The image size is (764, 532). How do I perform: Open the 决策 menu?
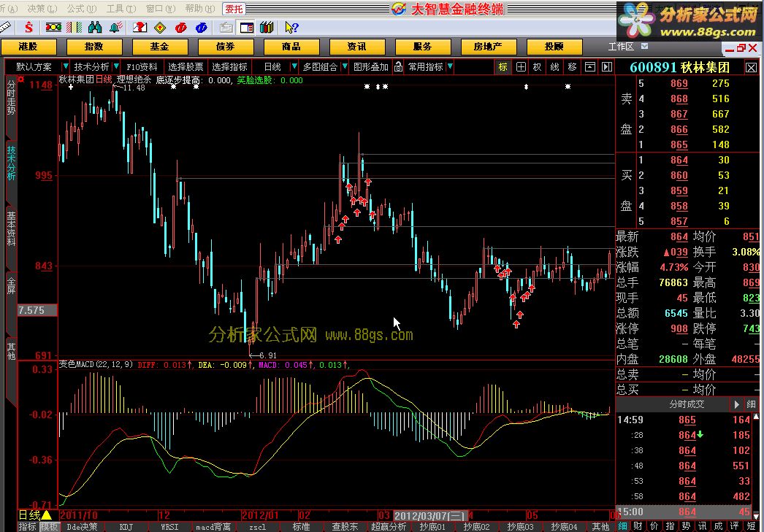(x=42, y=8)
